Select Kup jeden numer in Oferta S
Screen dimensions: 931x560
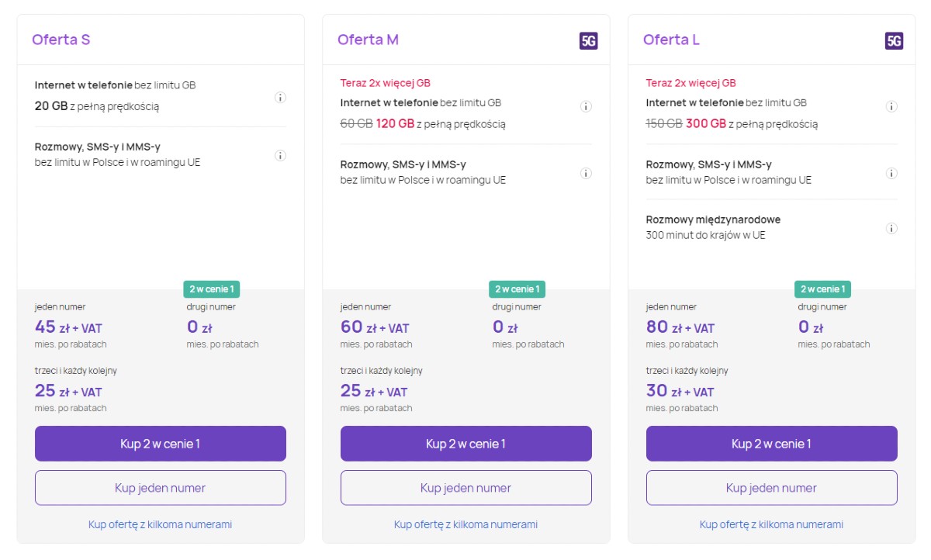pos(160,487)
